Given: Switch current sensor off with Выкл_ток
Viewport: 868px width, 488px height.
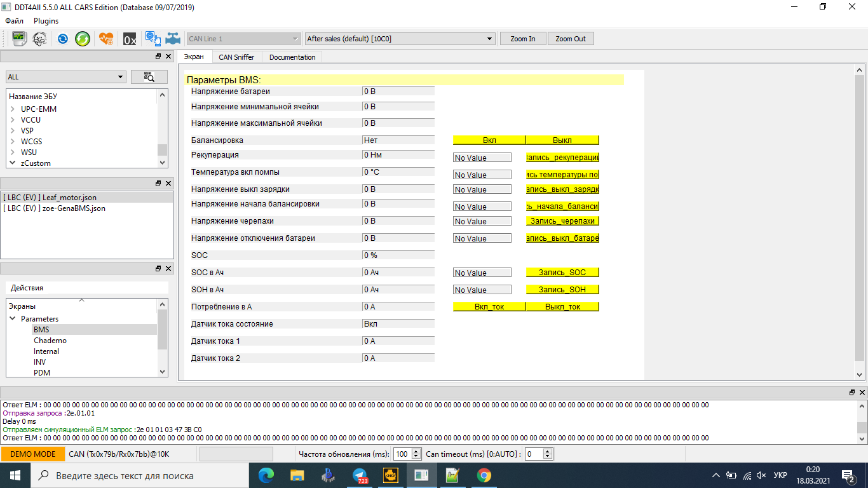Looking at the screenshot, I should coord(562,307).
